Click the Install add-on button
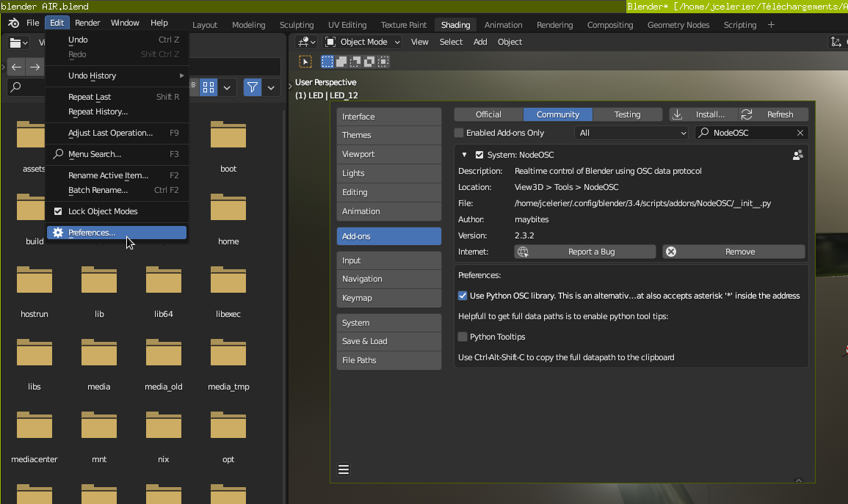Image resolution: width=848 pixels, height=504 pixels. [703, 114]
